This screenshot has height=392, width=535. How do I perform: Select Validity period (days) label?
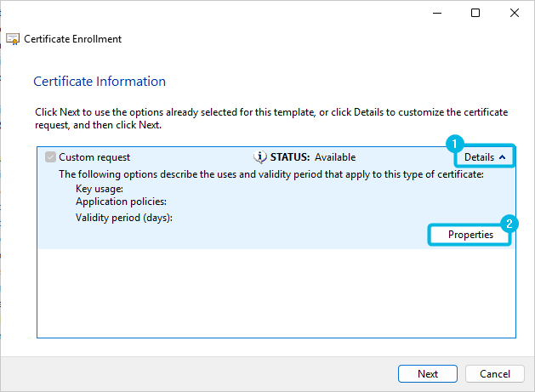click(124, 218)
